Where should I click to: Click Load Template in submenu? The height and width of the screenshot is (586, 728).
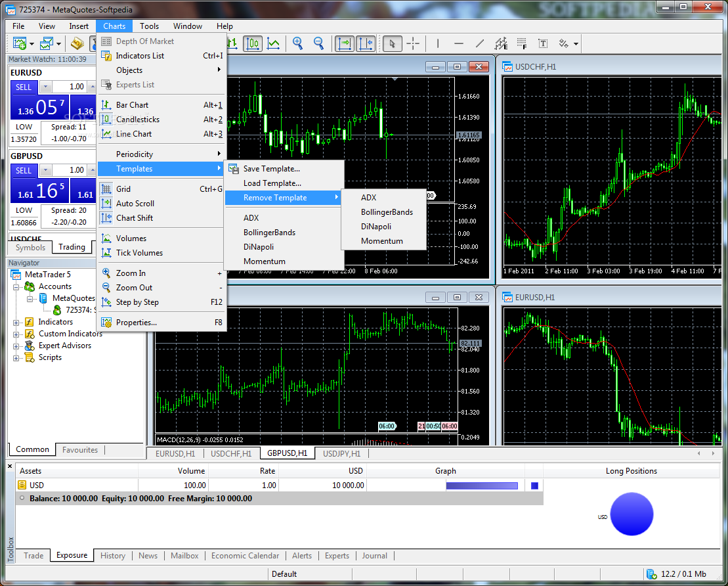[x=284, y=183]
